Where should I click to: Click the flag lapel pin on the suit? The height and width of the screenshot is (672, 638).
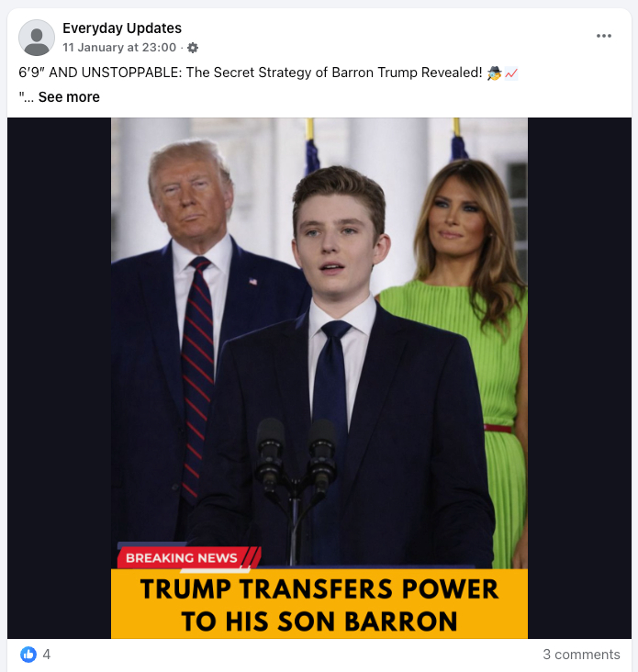coord(253,282)
